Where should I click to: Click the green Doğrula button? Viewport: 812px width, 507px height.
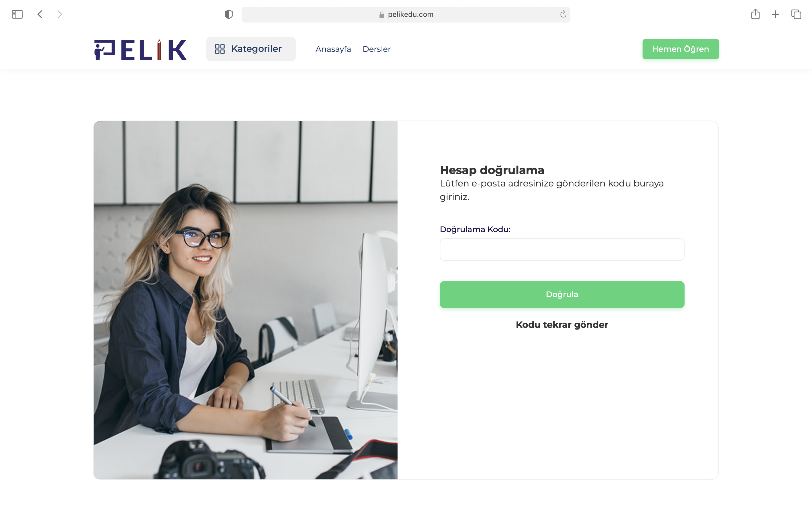[x=562, y=294]
